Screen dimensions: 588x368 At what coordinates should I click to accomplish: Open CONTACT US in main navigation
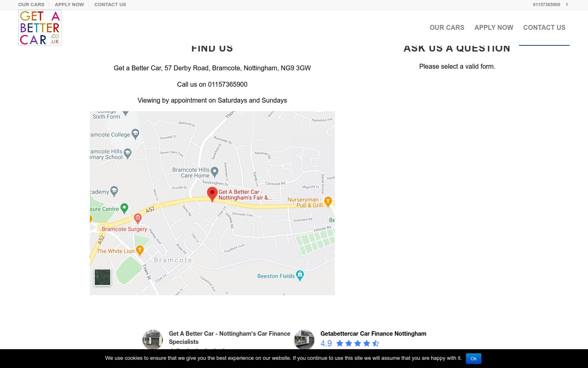tap(544, 27)
